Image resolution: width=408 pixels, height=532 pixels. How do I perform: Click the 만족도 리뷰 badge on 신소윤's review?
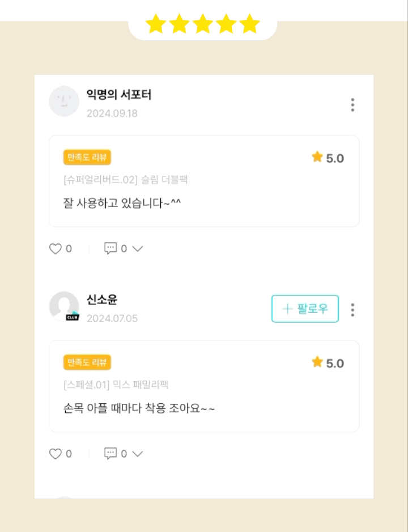click(x=87, y=362)
